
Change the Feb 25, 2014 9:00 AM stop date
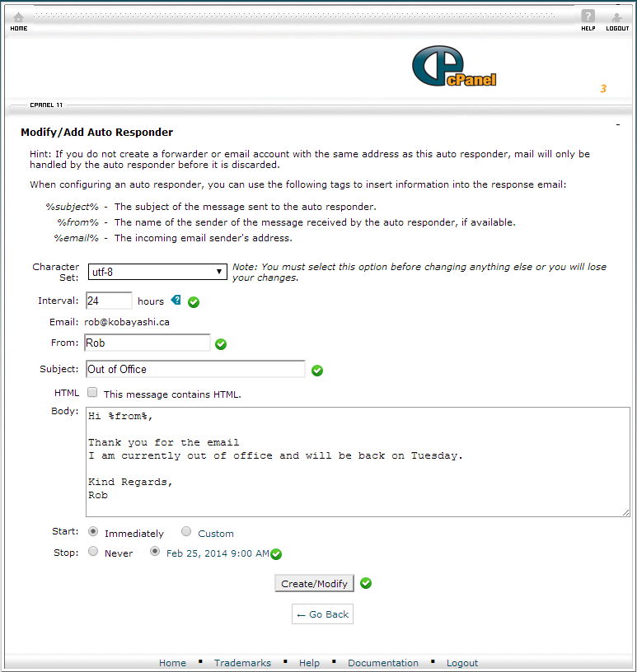(x=218, y=553)
